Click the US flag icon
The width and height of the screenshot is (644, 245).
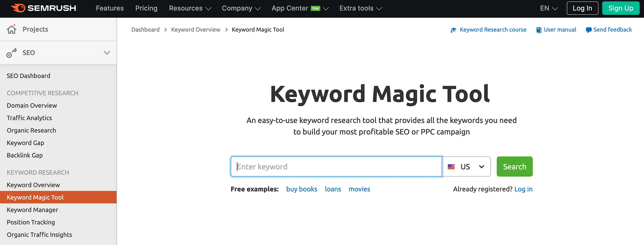451,167
